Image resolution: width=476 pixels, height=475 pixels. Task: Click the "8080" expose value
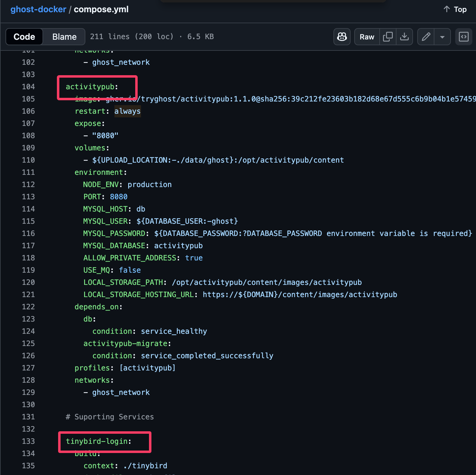click(x=105, y=136)
